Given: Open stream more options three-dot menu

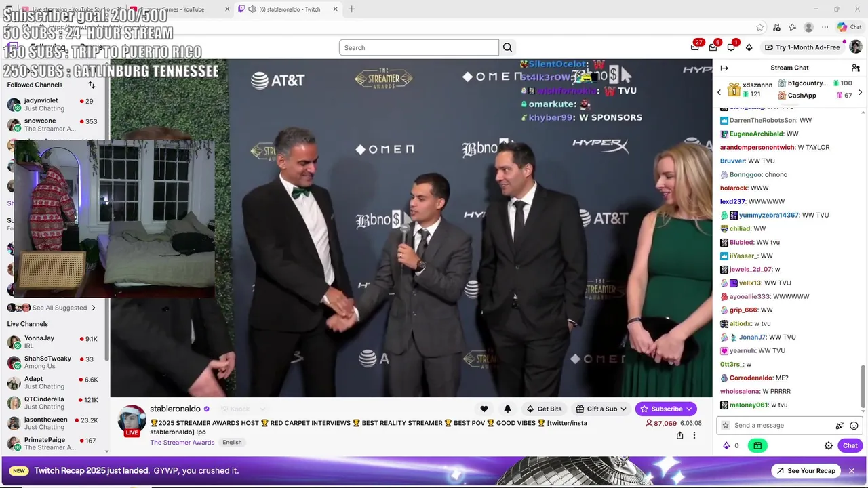Looking at the screenshot, I should 694,435.
